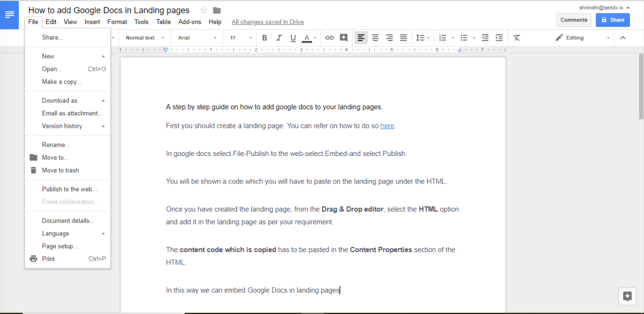Open the Tools menu

tap(141, 22)
